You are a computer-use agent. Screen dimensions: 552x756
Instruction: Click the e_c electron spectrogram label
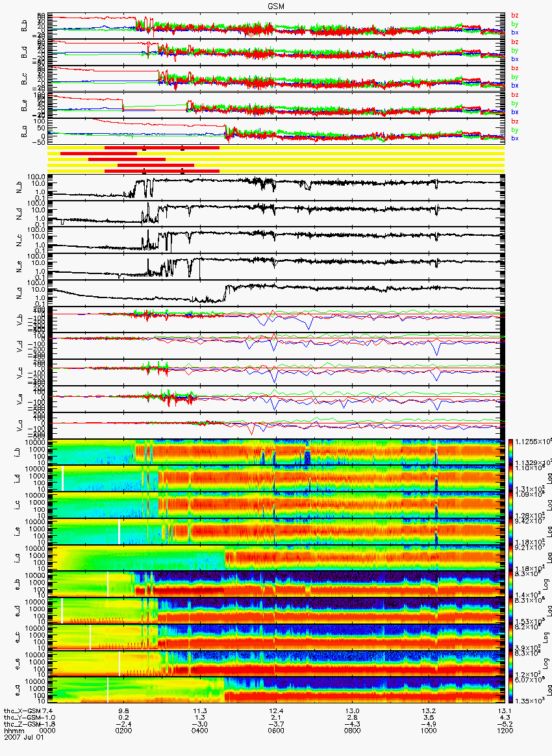tap(17, 637)
